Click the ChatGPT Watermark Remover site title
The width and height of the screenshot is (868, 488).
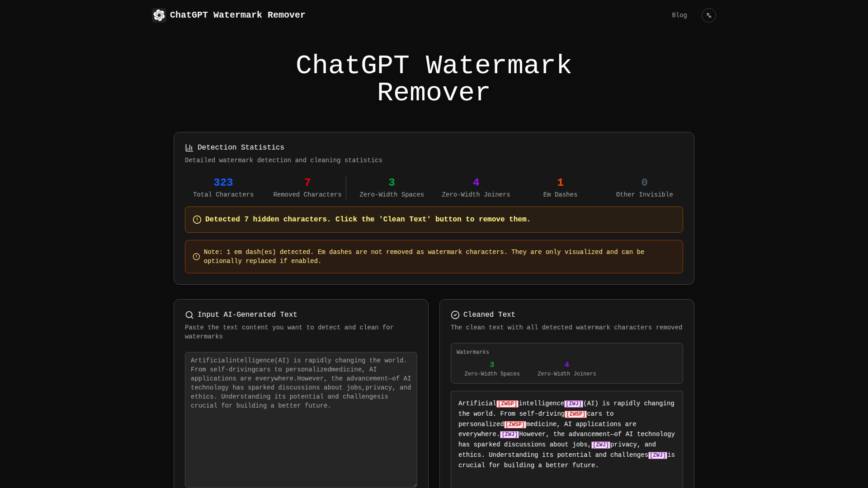coord(237,15)
